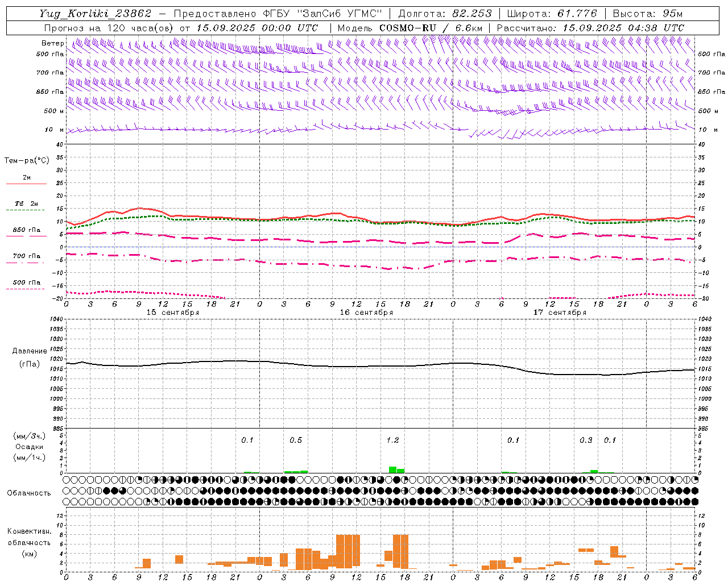
Task: Select the Тем-ра(°C) axis title
Action: pos(27,161)
